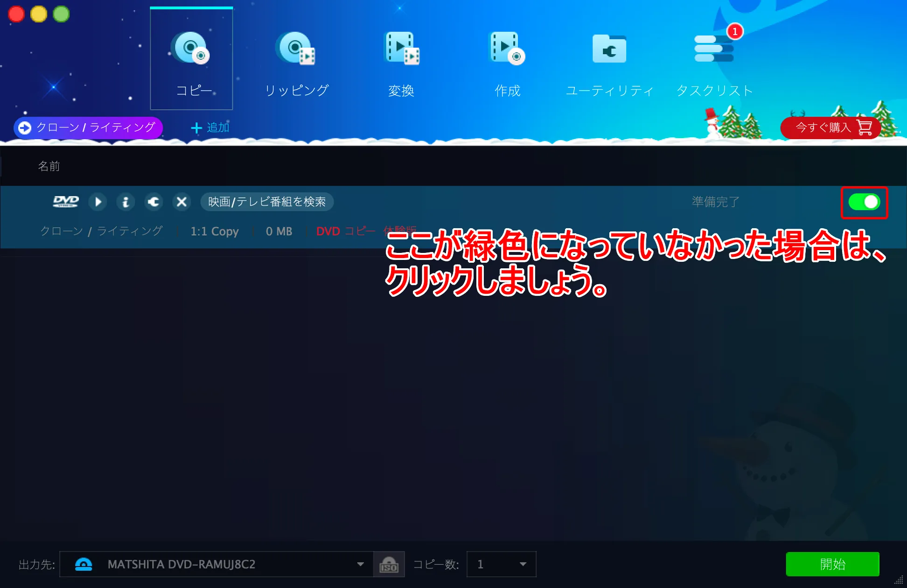Maximize window with green circle button
The image size is (907, 588).
click(61, 14)
